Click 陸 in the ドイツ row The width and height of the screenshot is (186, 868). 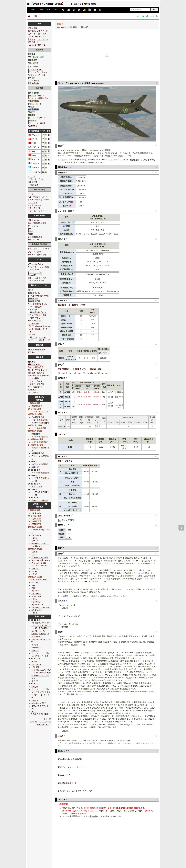click(x=46, y=139)
